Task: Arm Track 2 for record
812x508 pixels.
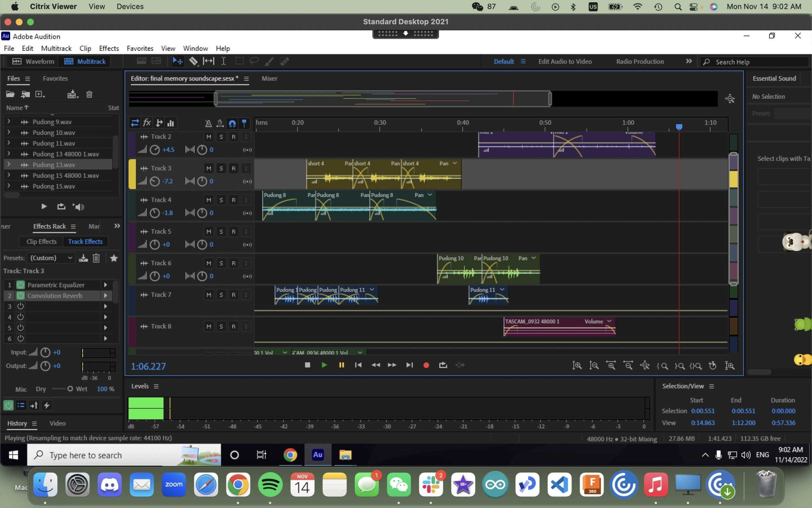Action: [x=233, y=137]
